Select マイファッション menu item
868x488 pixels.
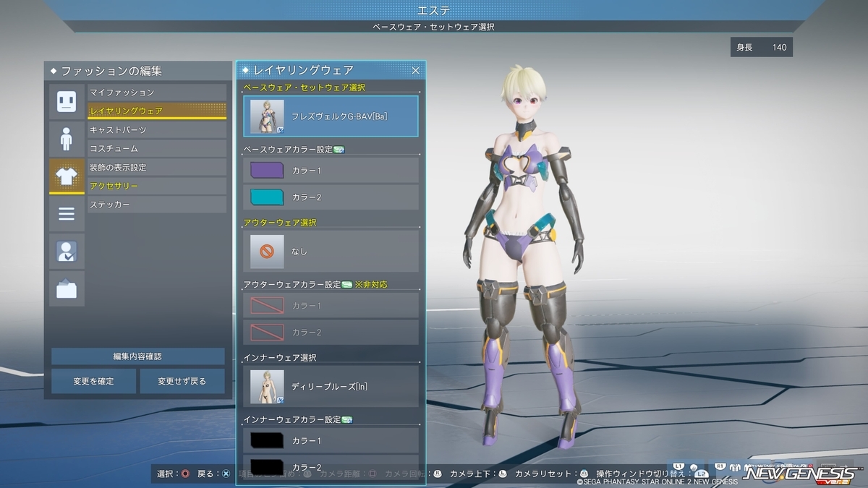point(157,93)
